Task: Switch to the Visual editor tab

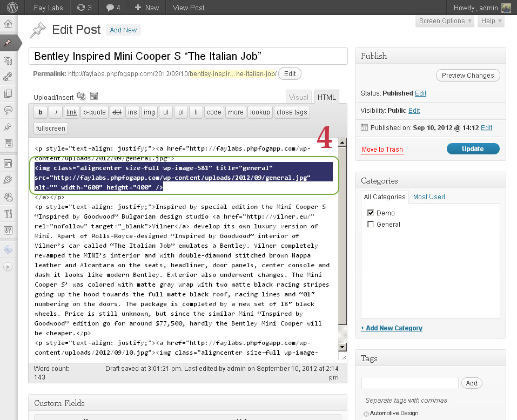Action: [x=299, y=97]
